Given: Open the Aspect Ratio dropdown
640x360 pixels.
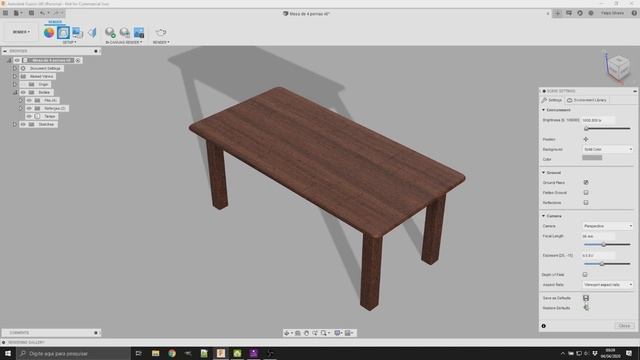Looking at the screenshot, I should pyautogui.click(x=607, y=284).
